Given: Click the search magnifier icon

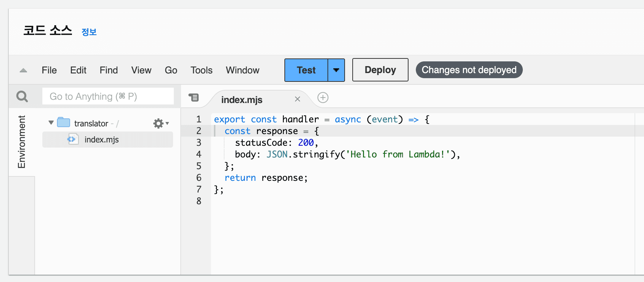Looking at the screenshot, I should [22, 96].
